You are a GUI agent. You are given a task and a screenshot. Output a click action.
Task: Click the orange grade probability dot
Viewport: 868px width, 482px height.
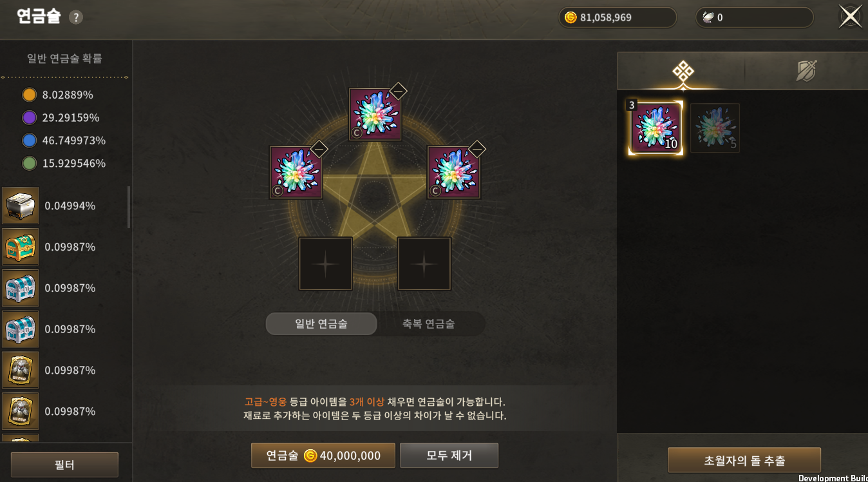[29, 95]
